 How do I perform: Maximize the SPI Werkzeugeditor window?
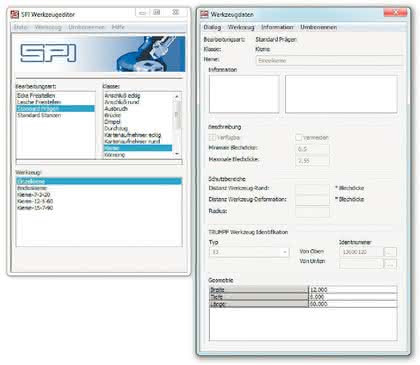tap(156, 13)
